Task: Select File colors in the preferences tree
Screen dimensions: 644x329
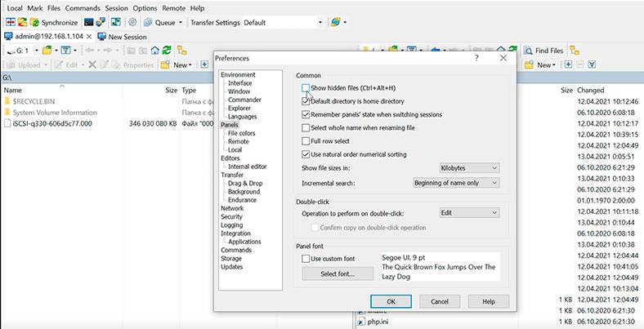Action: pos(242,133)
